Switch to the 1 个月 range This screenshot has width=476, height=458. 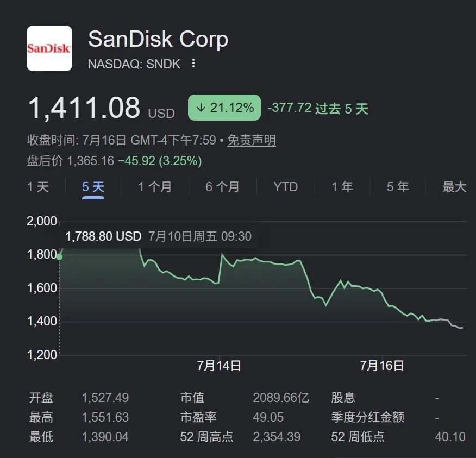click(155, 187)
